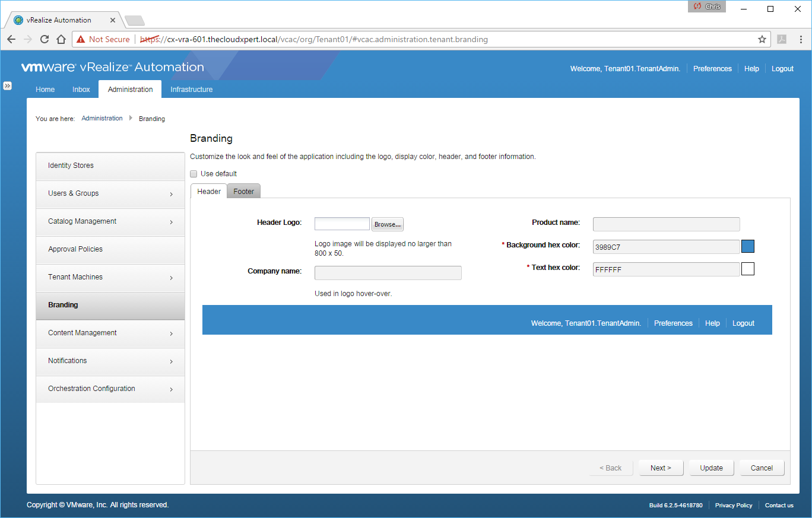Bookmark page with the star icon
812x518 pixels.
762,39
